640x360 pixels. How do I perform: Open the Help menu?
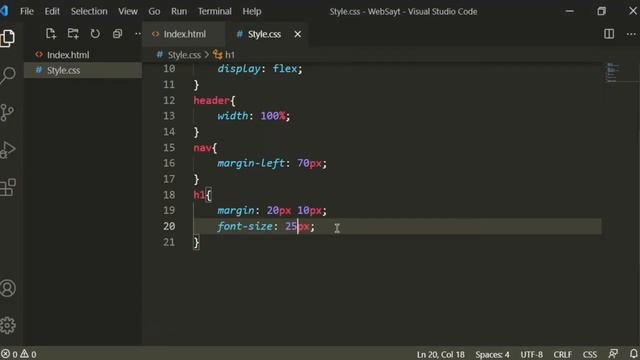click(x=252, y=11)
